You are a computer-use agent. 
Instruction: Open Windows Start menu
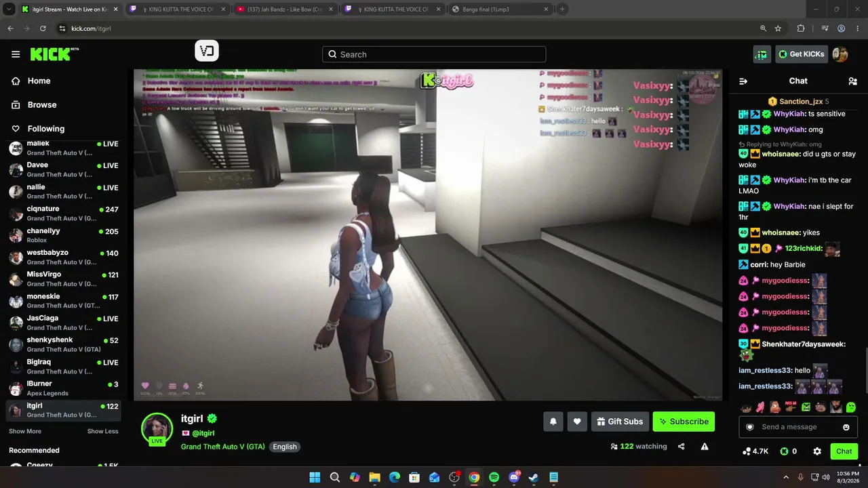coord(315,478)
